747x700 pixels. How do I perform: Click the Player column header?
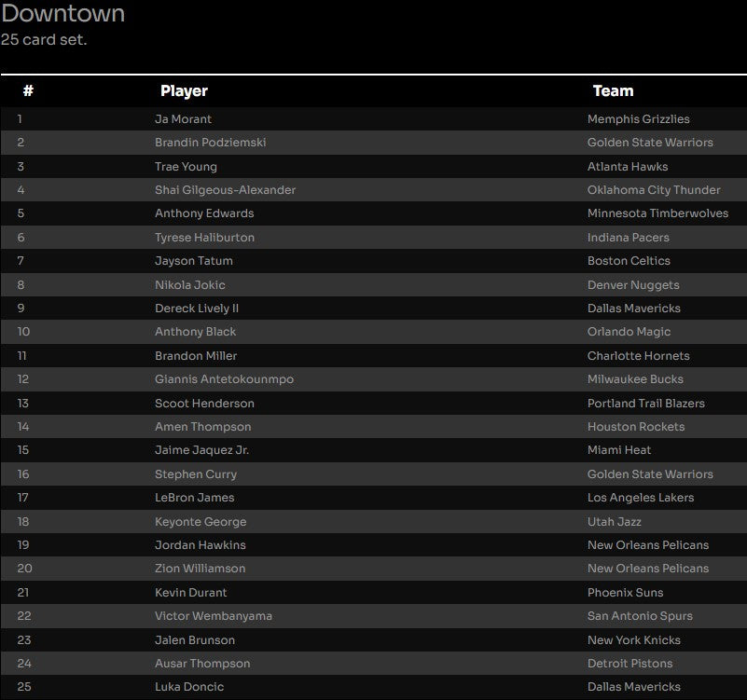pyautogui.click(x=184, y=90)
